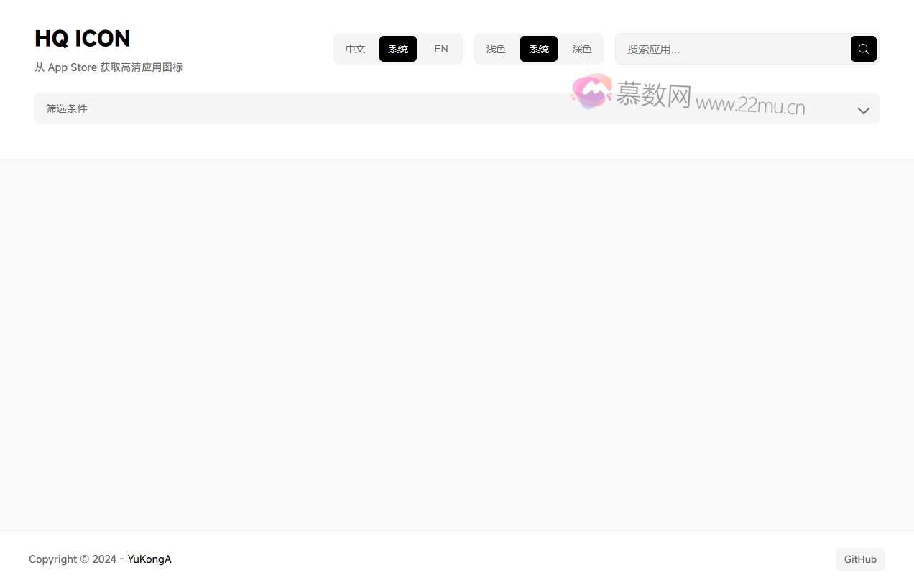Expand filters using the chevron arrow

coord(863,111)
